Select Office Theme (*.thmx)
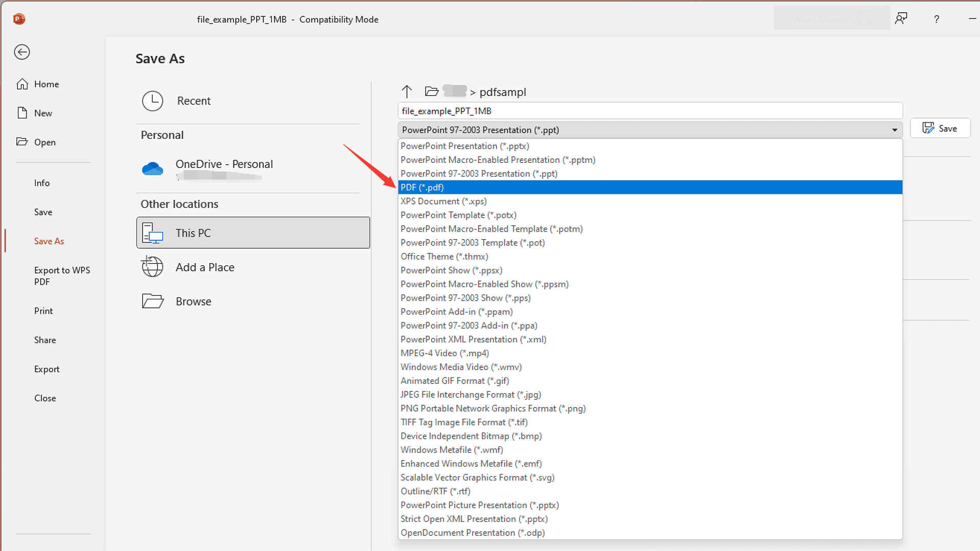Image resolution: width=980 pixels, height=551 pixels. (x=650, y=256)
